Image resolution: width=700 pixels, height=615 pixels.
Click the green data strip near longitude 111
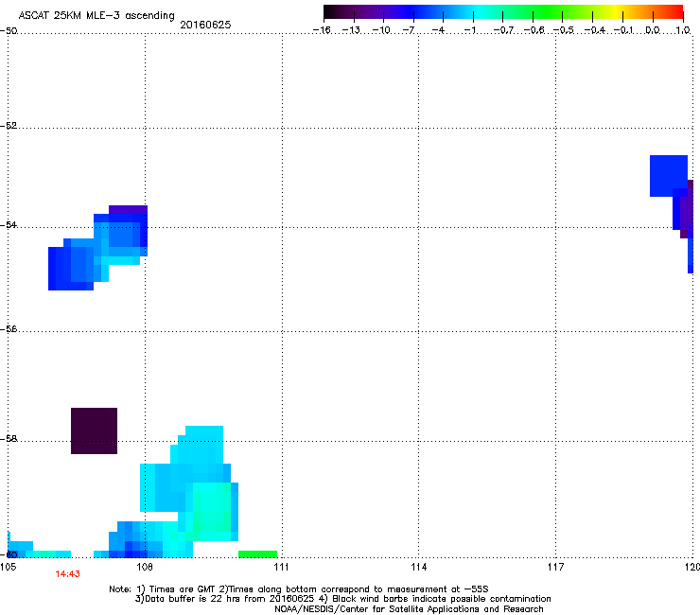[258, 554]
